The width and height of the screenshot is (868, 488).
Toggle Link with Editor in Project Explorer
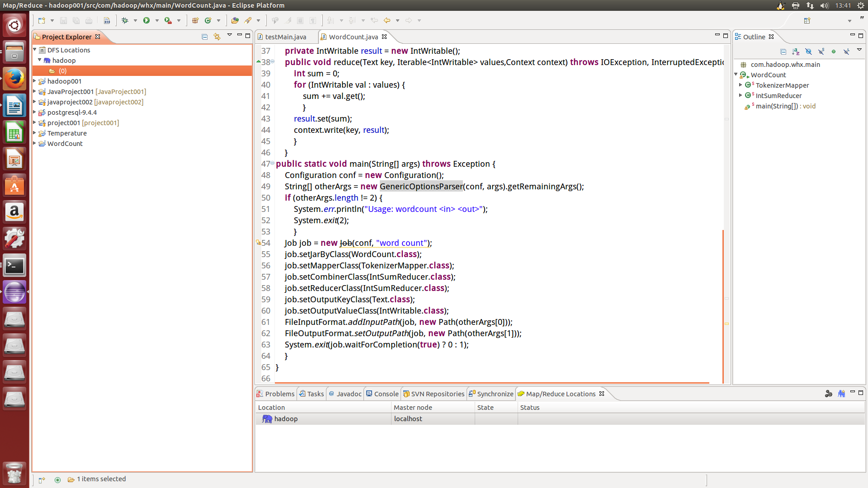pyautogui.click(x=217, y=37)
